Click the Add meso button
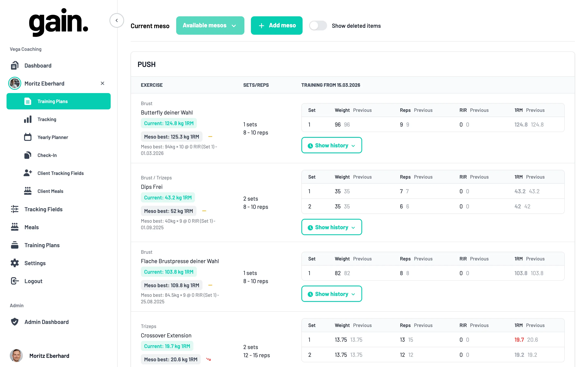Image resolution: width=588 pixels, height=367 pixels. coord(276,26)
